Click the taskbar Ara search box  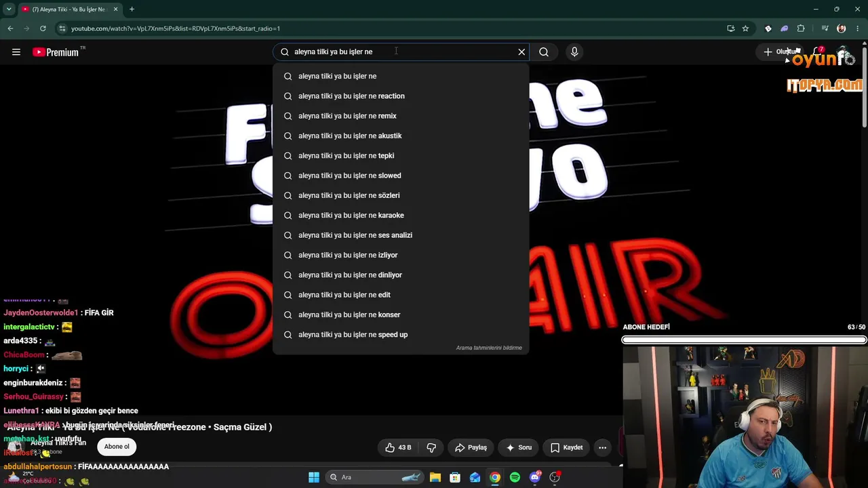pos(374,477)
